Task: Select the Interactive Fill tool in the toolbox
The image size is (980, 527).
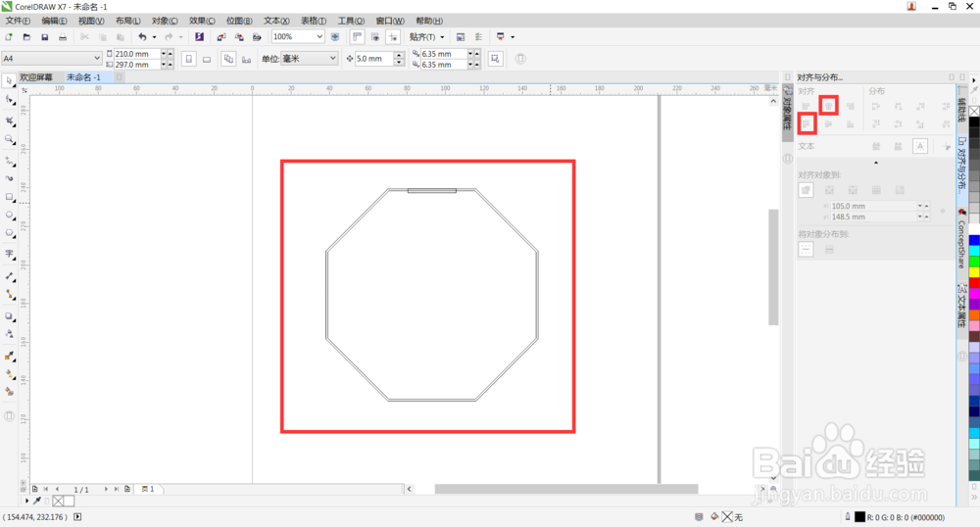Action: [x=9, y=374]
